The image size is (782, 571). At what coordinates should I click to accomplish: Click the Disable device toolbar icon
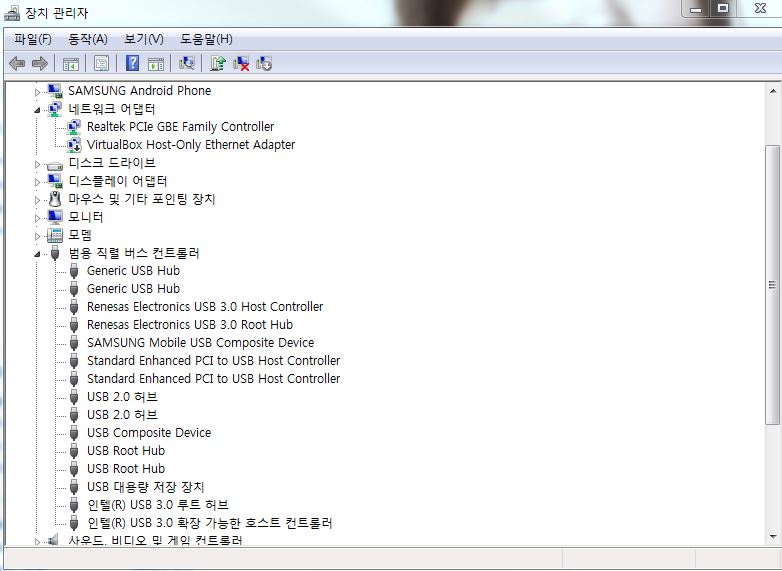click(263, 63)
